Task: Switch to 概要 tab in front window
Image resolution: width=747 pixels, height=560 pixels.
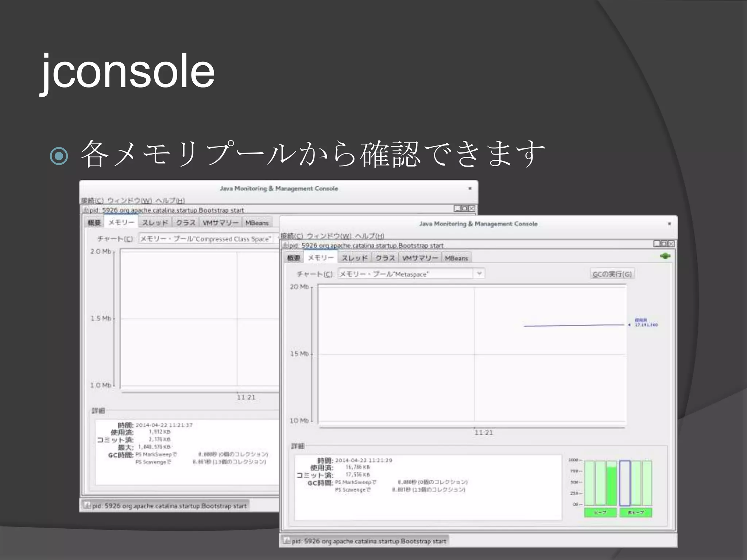Action: pyautogui.click(x=294, y=258)
